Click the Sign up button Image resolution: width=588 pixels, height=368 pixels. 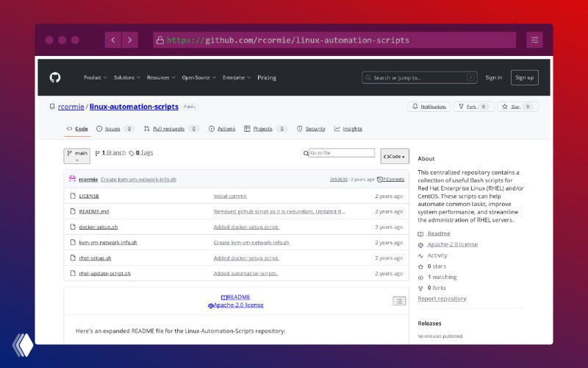click(524, 77)
